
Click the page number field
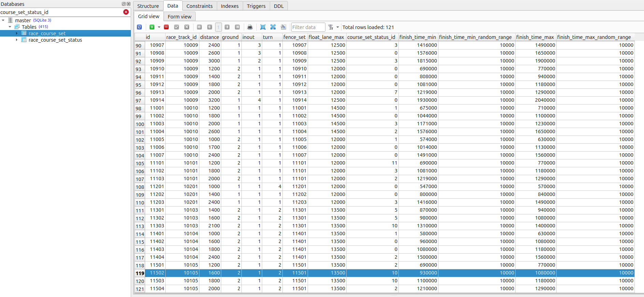pyautogui.click(x=218, y=27)
